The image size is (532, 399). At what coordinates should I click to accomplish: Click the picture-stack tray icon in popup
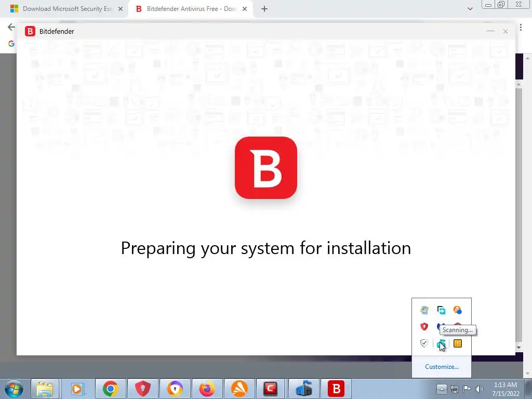424,310
